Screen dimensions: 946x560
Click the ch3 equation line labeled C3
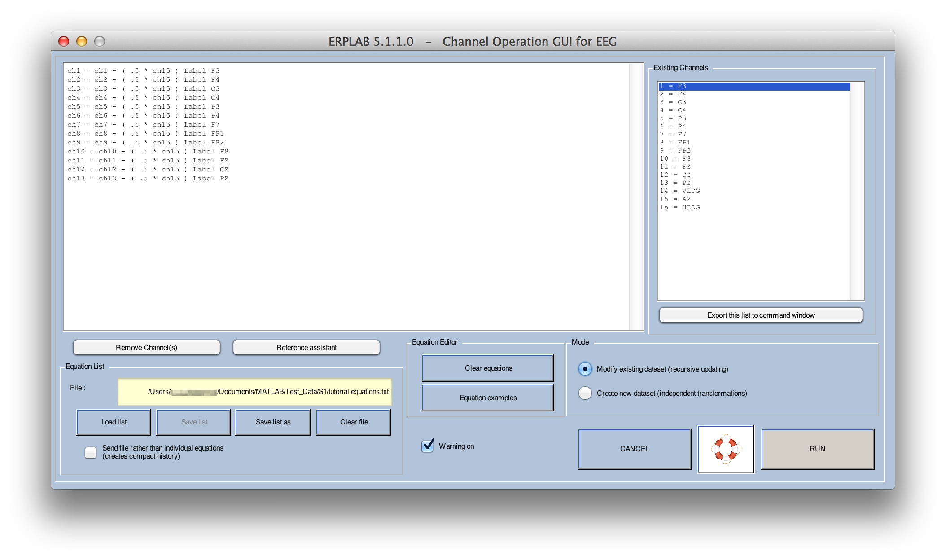[x=144, y=89]
